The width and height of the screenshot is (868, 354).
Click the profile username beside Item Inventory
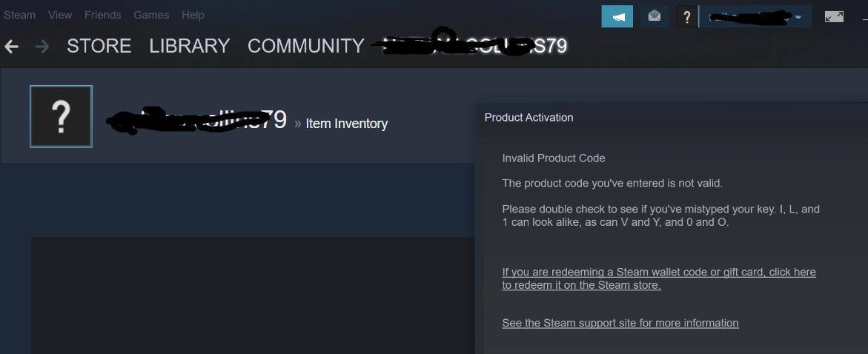196,121
